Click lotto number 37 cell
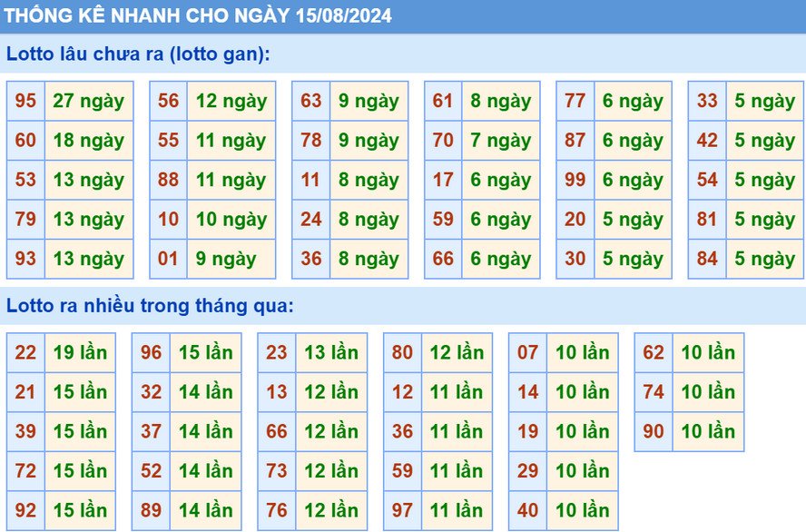Image resolution: width=806 pixels, height=532 pixels. pos(151,432)
